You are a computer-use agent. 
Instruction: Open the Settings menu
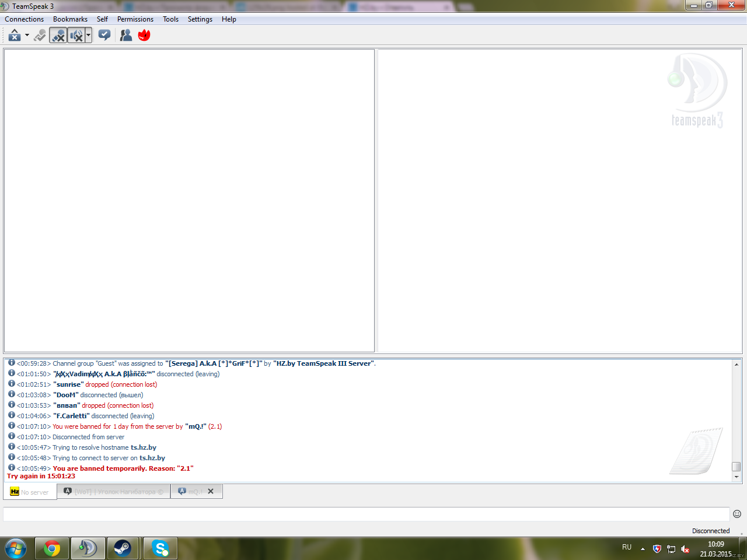pos(200,19)
